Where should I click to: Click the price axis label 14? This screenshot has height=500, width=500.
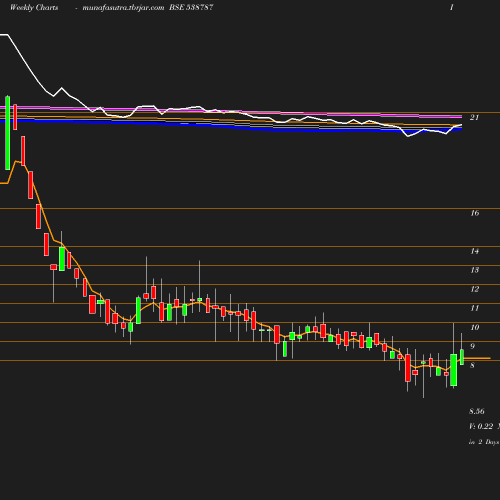click(x=475, y=251)
